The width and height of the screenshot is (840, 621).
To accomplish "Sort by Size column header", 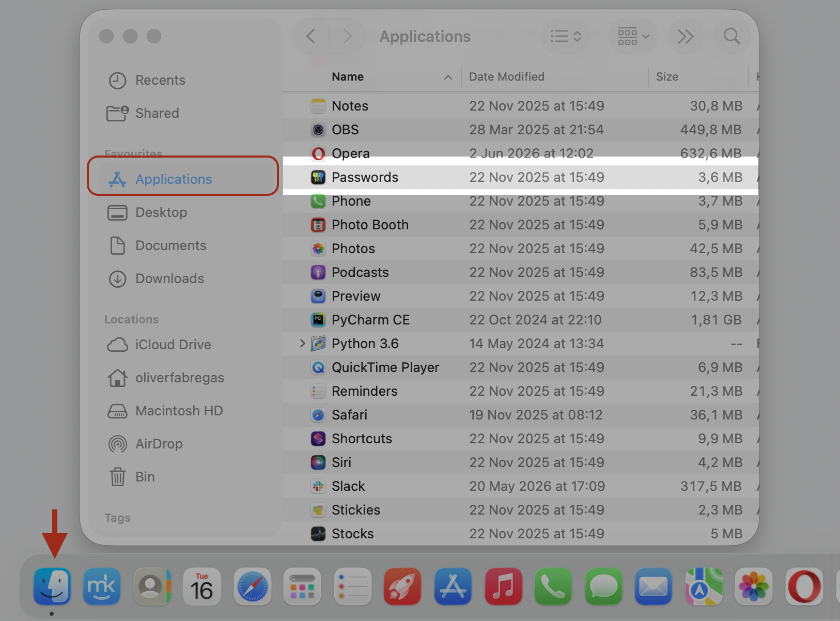I will pyautogui.click(x=667, y=77).
